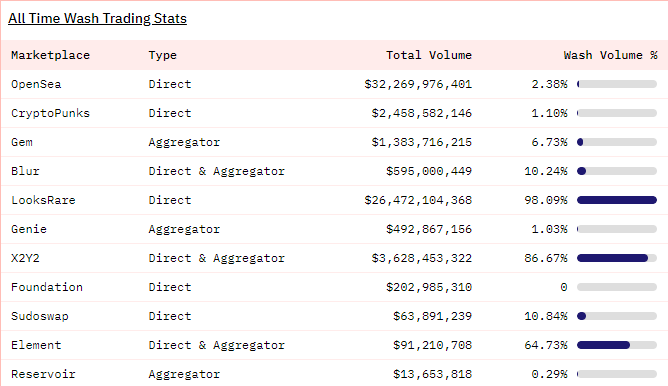This screenshot has height=386, width=668.
Task: Click the Blur total volume value
Action: click(429, 171)
